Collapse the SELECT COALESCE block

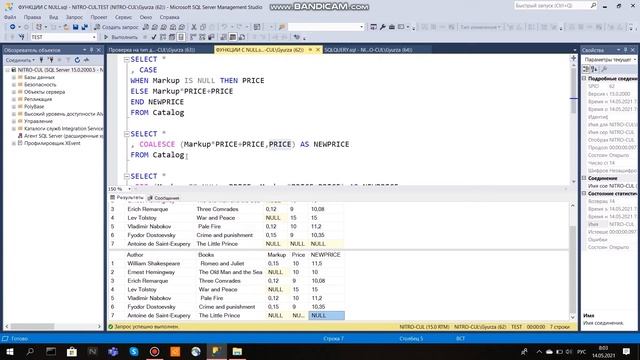[126, 134]
